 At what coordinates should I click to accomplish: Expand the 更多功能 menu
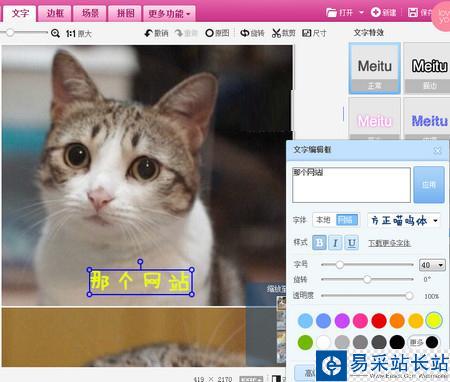(x=169, y=13)
